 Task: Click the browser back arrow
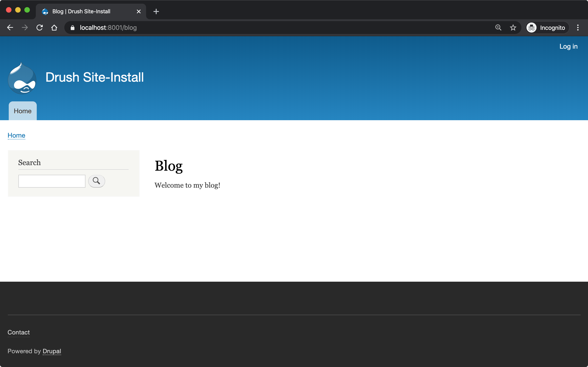click(10, 28)
